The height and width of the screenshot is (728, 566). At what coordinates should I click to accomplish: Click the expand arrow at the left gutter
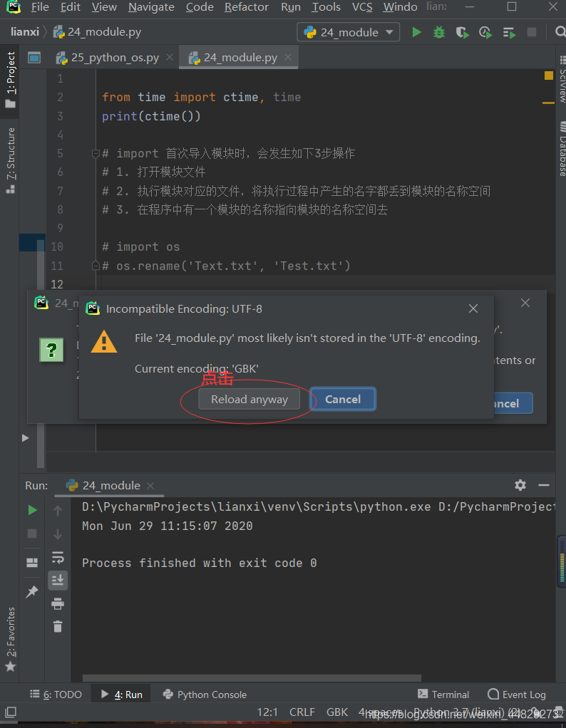click(26, 438)
